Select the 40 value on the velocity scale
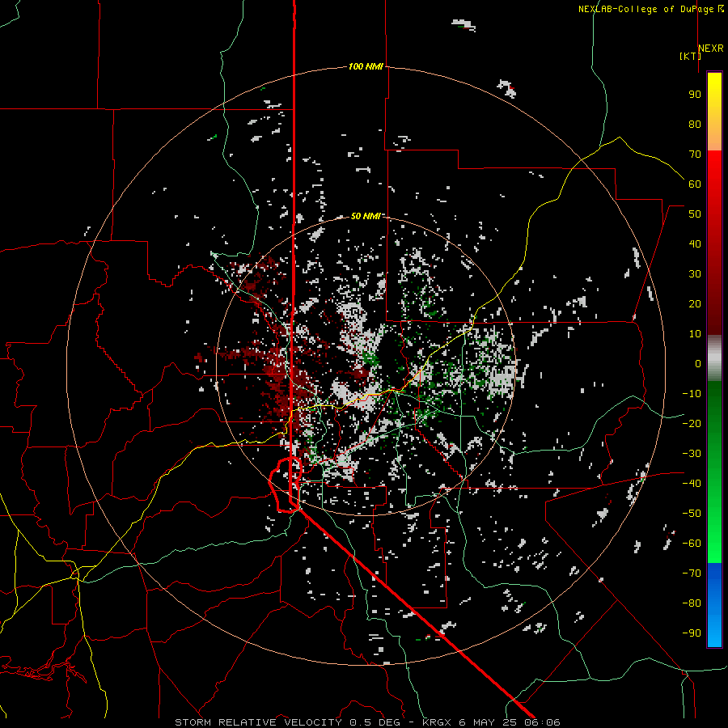 point(695,244)
